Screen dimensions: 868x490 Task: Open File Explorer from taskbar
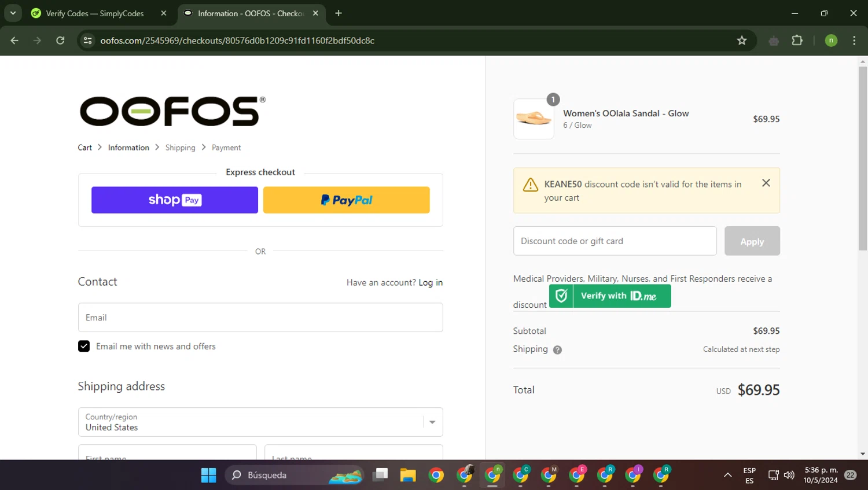(x=408, y=475)
